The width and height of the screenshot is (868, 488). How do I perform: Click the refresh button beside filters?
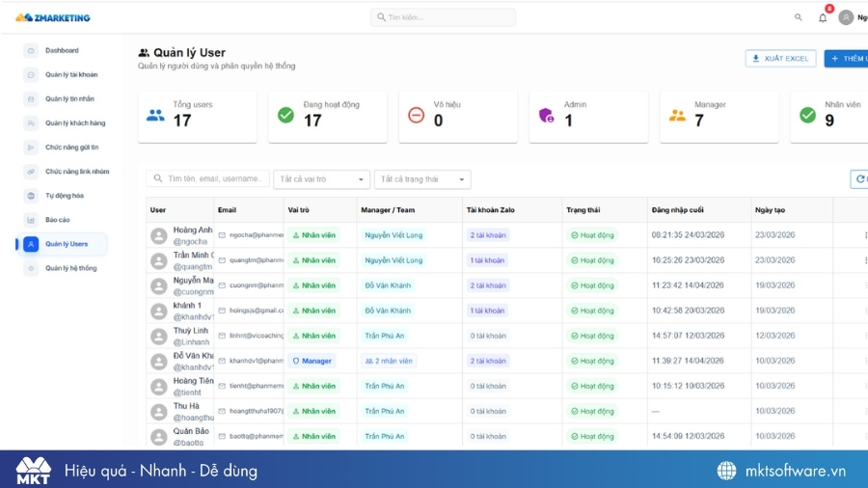859,178
